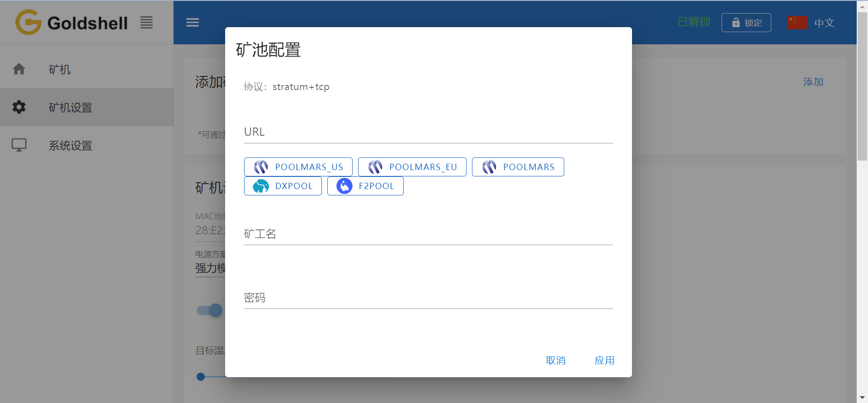Click the 添加 link in background panel

tap(813, 82)
